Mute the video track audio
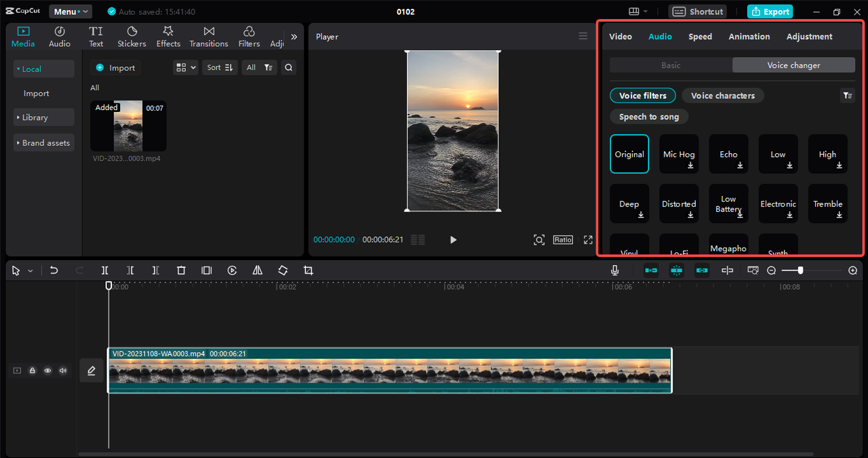 [63, 370]
